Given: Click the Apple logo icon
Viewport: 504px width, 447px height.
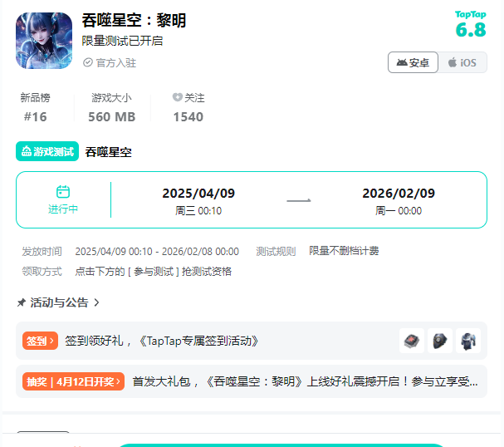Looking at the screenshot, I should point(453,62).
